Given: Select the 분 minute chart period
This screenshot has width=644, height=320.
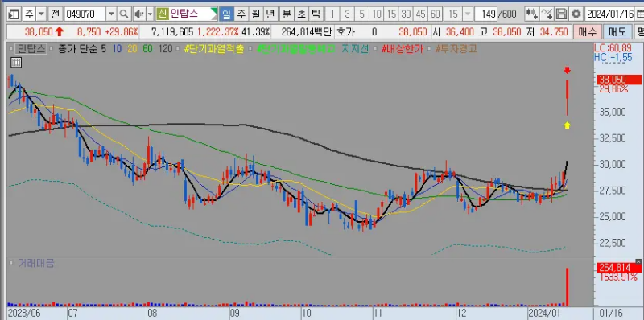Looking at the screenshot, I should click(x=287, y=14).
